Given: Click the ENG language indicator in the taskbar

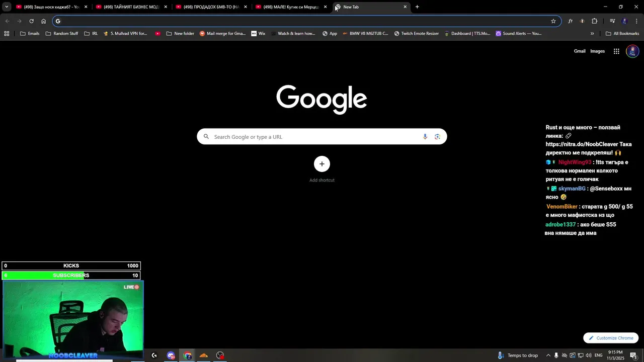Looking at the screenshot, I should pyautogui.click(x=598, y=355).
